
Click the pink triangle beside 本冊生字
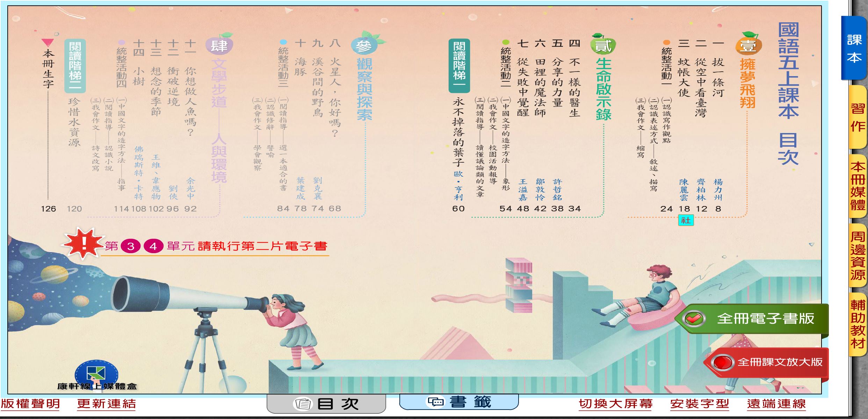[x=48, y=43]
